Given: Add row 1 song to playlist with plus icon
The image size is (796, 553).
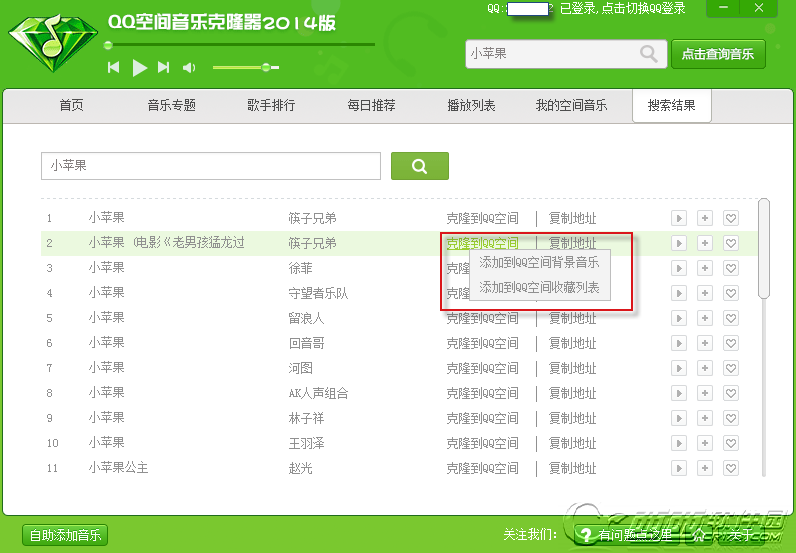Looking at the screenshot, I should pos(705,218).
